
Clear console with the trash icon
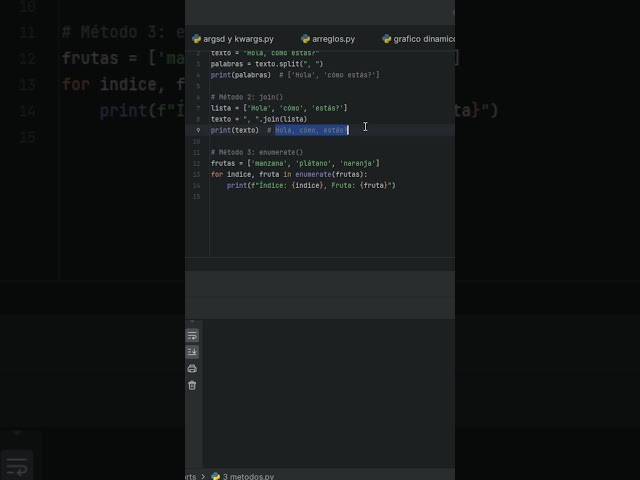click(x=192, y=385)
